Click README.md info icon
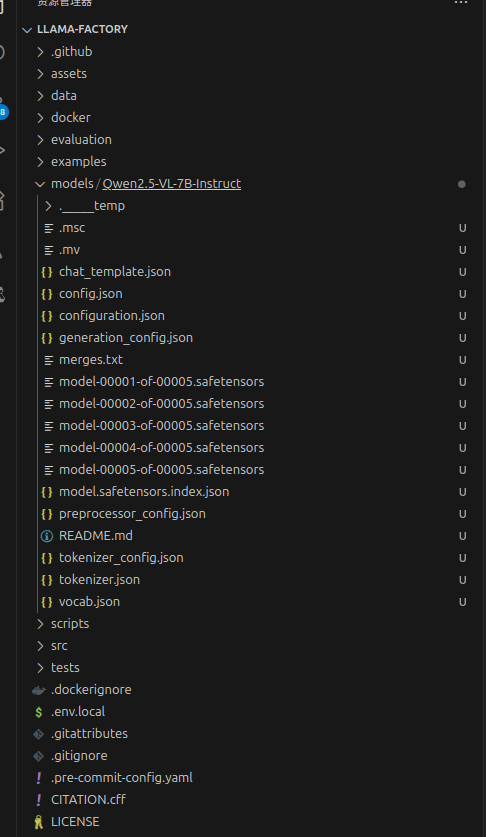 (47, 536)
